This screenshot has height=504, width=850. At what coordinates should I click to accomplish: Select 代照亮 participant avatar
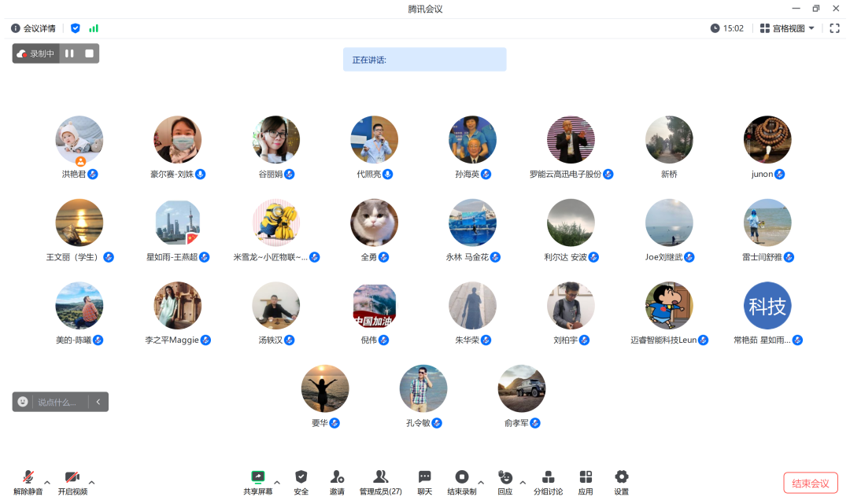[374, 140]
